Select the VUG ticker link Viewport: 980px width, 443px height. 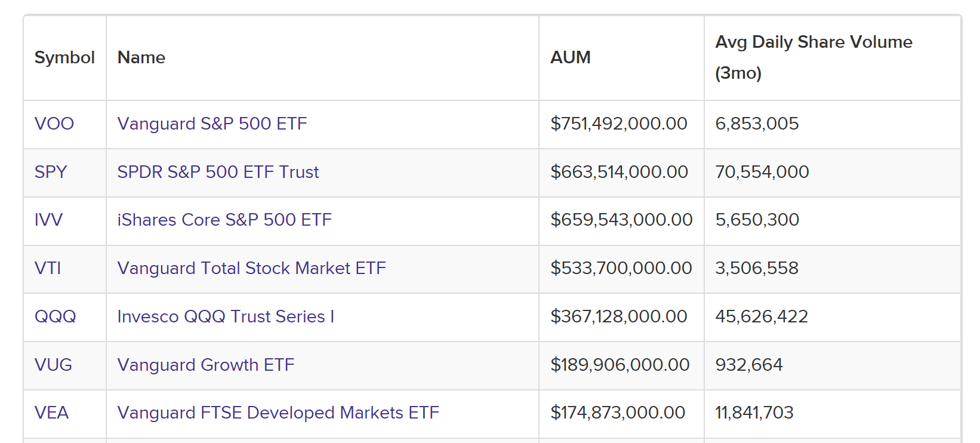click(53, 365)
